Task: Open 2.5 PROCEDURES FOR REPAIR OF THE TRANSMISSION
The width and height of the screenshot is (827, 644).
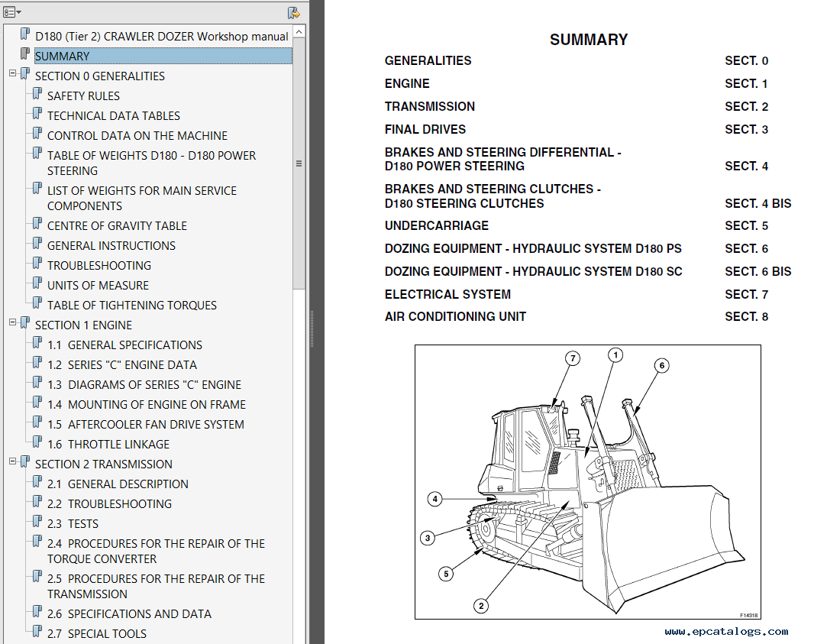Action: [x=156, y=587]
